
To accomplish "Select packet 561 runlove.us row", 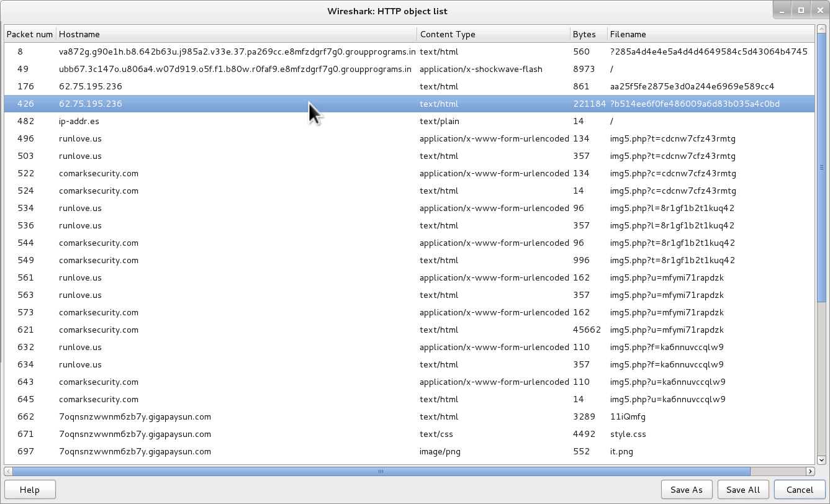I will point(409,277).
